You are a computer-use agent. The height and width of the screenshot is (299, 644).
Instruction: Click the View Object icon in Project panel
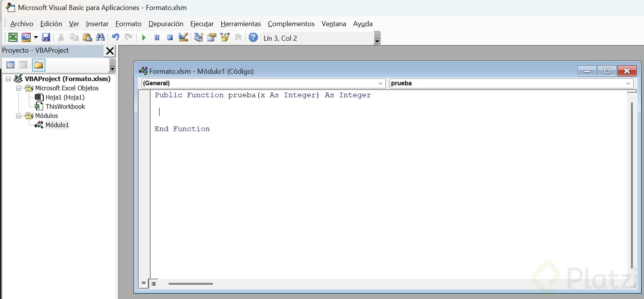pos(23,65)
